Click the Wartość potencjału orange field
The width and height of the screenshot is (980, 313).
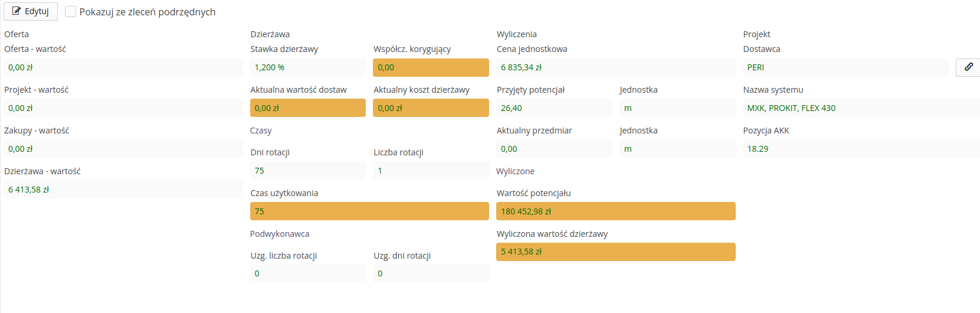(615, 211)
